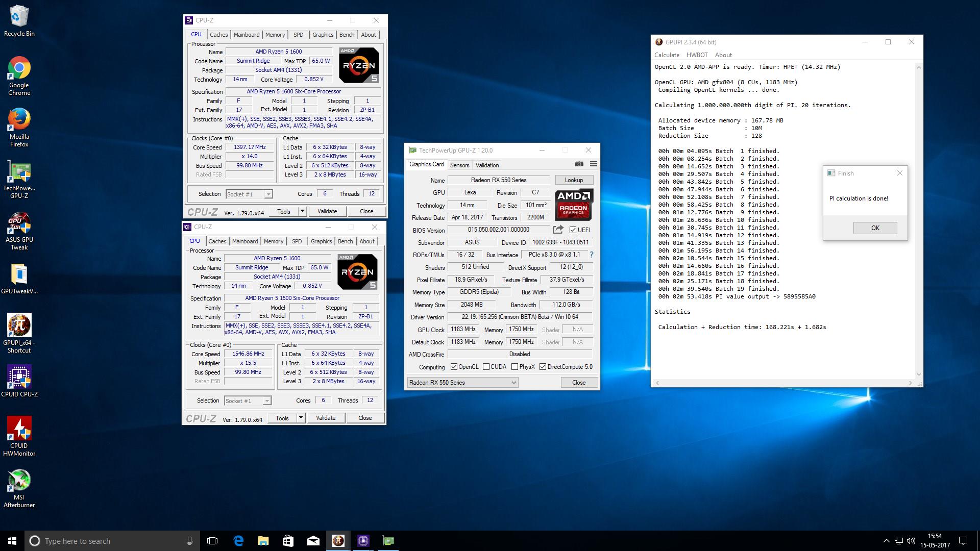
Task: Click the volume speaker tray icon
Action: [x=911, y=541]
